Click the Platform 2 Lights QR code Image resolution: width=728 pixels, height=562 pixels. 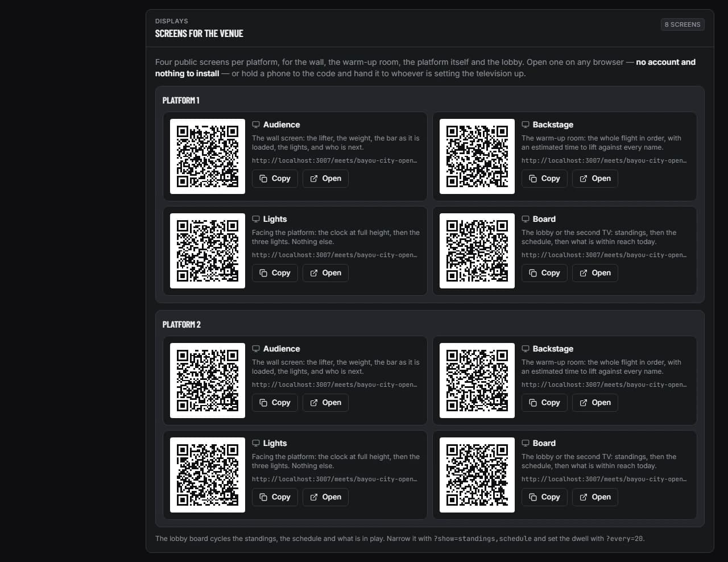pos(208,475)
